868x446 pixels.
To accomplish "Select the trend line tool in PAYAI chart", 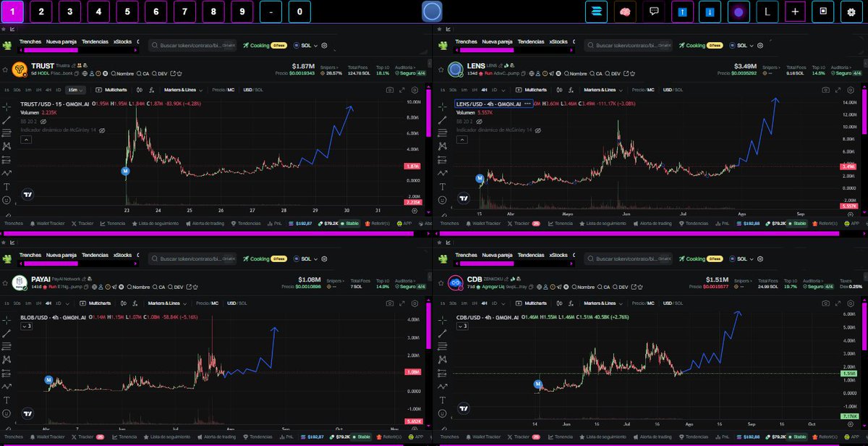I will click(7, 332).
